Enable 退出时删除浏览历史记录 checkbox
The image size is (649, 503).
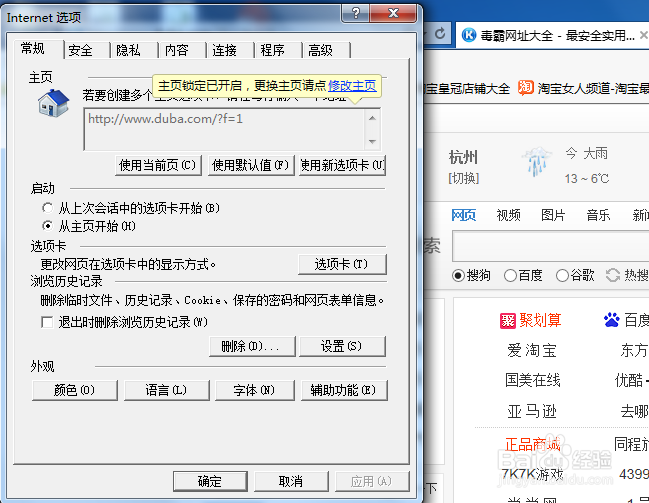[x=47, y=322]
